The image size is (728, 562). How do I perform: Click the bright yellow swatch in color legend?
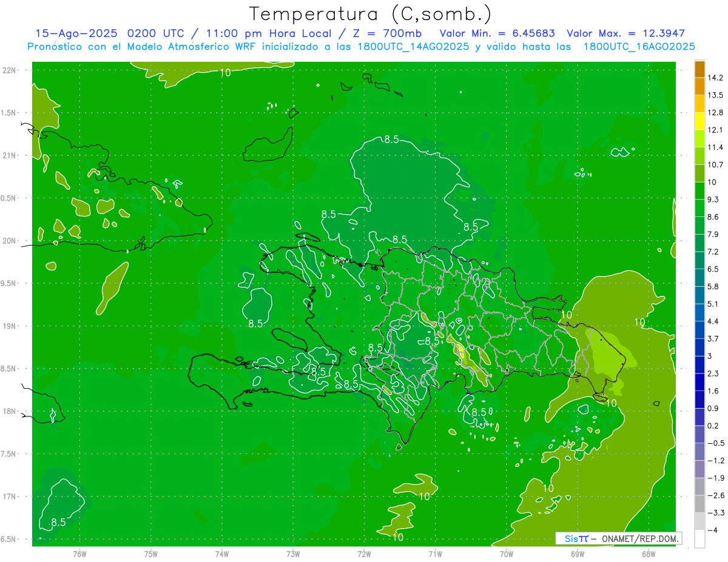pyautogui.click(x=699, y=121)
